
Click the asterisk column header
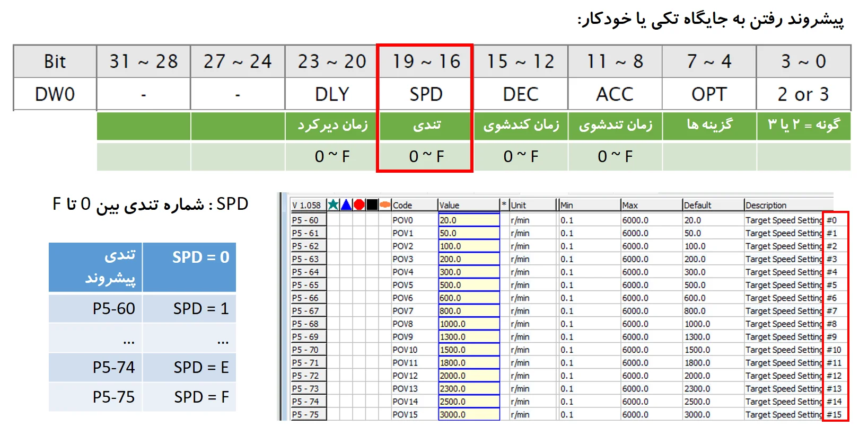click(504, 205)
